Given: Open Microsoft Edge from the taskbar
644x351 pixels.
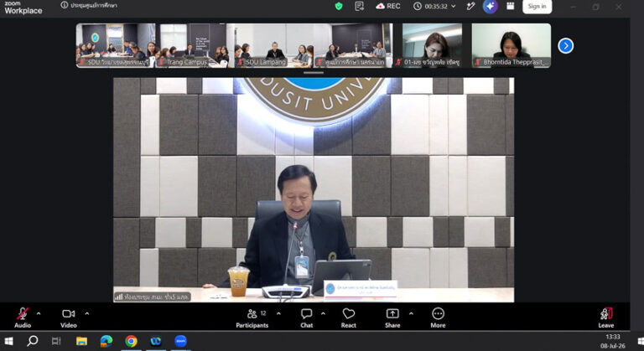Looking at the screenshot, I should tap(106, 341).
